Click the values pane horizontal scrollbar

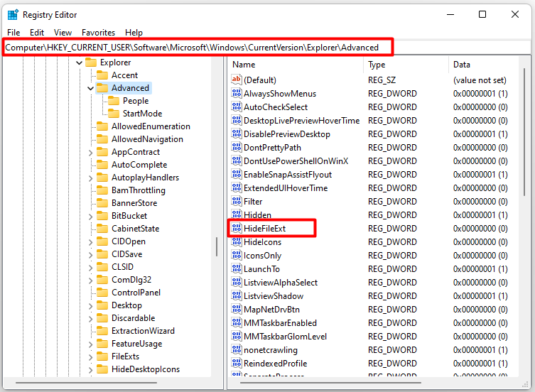[330, 383]
